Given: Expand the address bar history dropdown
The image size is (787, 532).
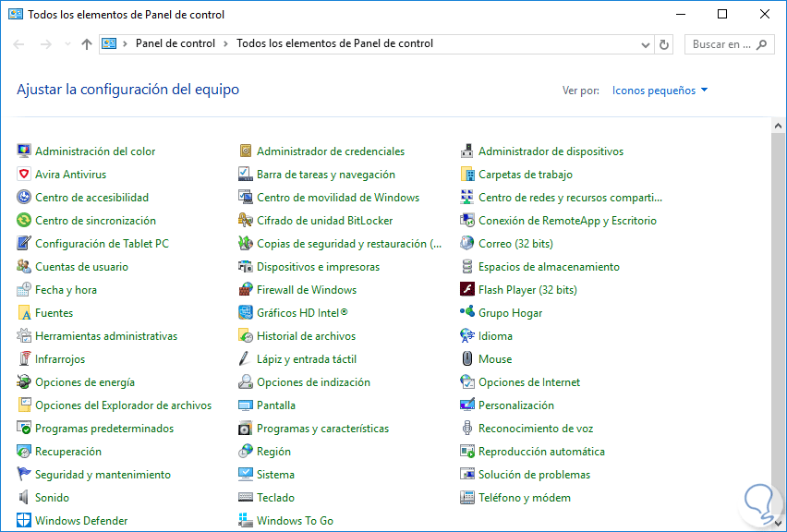Looking at the screenshot, I should coord(646,44).
